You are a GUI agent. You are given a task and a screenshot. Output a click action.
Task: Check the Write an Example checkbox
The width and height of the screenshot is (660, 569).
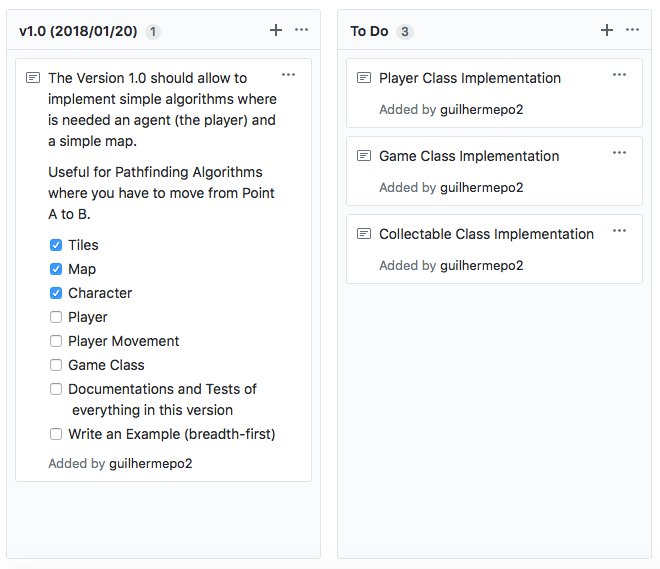(56, 434)
